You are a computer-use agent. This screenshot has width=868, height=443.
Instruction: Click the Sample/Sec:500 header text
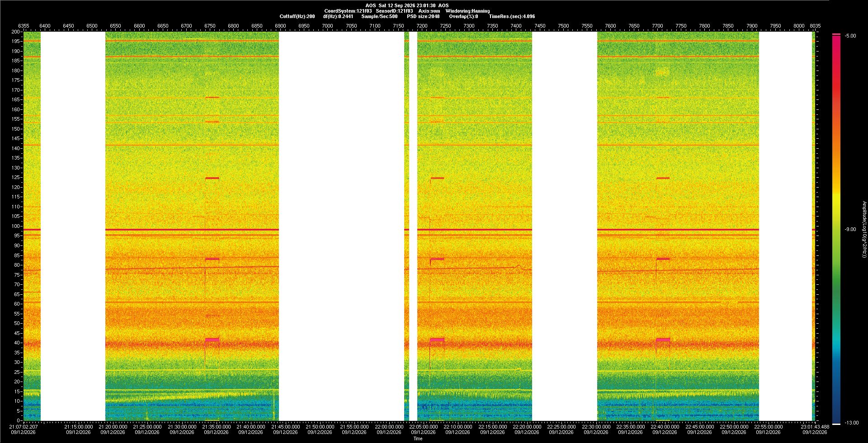click(379, 16)
